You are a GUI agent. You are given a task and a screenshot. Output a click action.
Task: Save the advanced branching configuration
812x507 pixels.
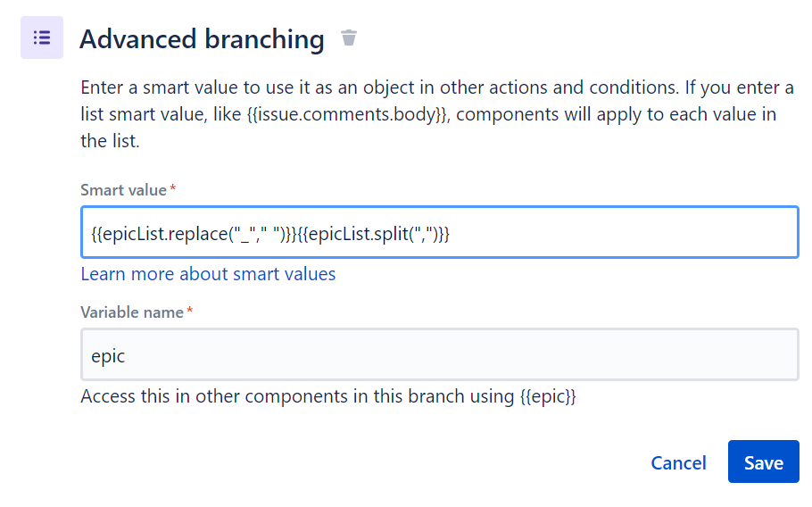[x=763, y=462]
